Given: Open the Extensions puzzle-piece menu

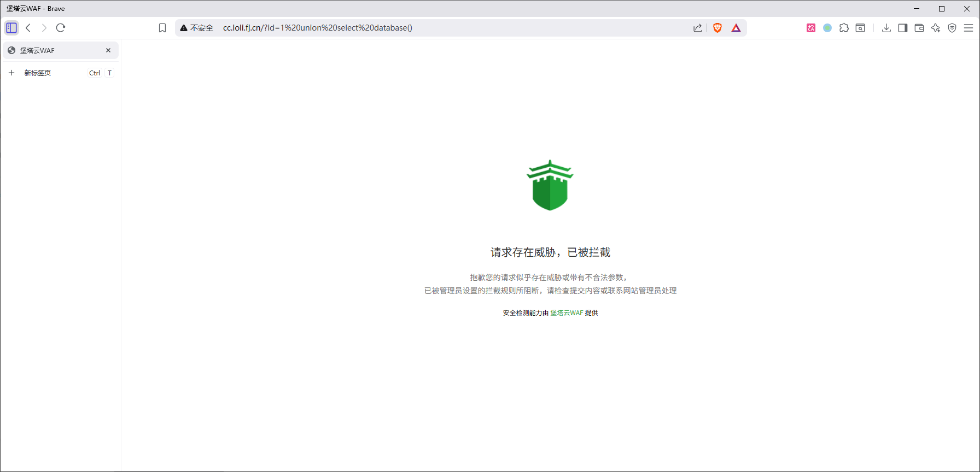Looking at the screenshot, I should (x=844, y=28).
